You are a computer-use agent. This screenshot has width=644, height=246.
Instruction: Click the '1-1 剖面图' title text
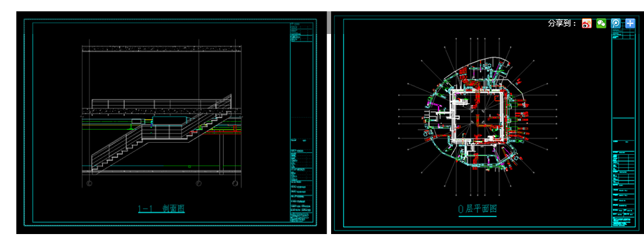[x=161, y=209]
